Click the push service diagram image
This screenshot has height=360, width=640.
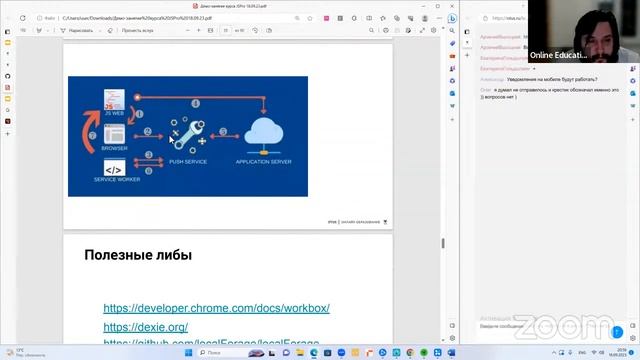[188, 136]
